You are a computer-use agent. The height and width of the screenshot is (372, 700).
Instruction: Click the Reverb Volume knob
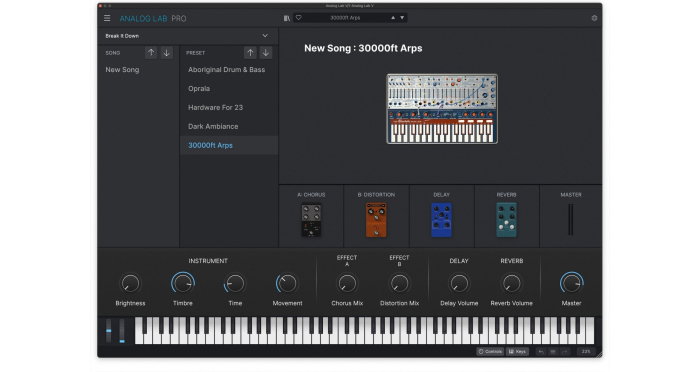pyautogui.click(x=512, y=283)
